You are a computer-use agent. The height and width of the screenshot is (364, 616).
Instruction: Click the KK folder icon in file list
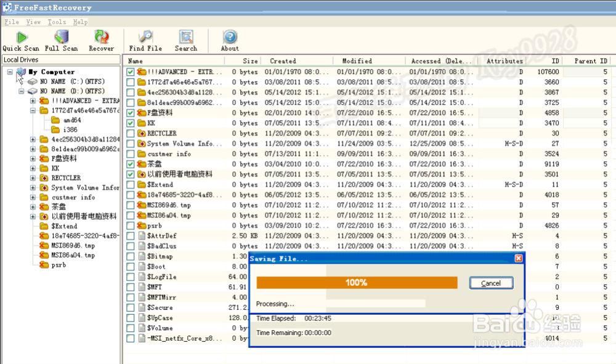pyautogui.click(x=142, y=123)
